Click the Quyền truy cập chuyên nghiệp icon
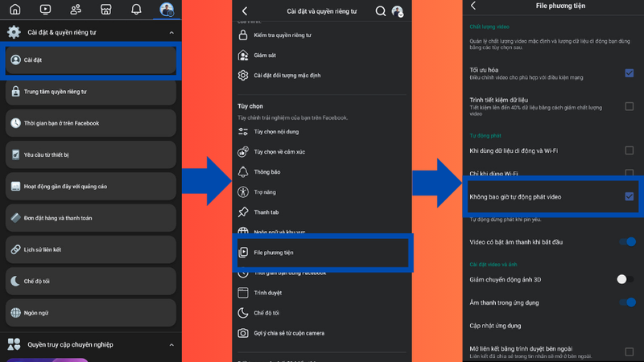The width and height of the screenshot is (644, 362). click(x=14, y=344)
